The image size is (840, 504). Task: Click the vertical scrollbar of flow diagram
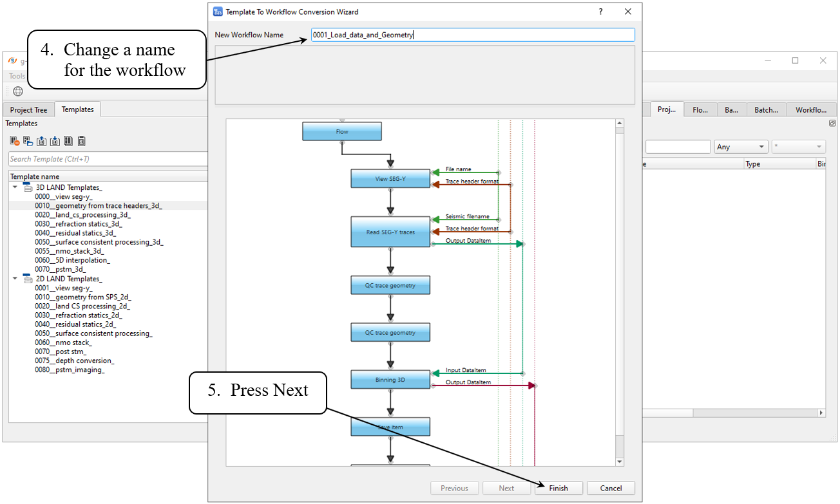620,290
